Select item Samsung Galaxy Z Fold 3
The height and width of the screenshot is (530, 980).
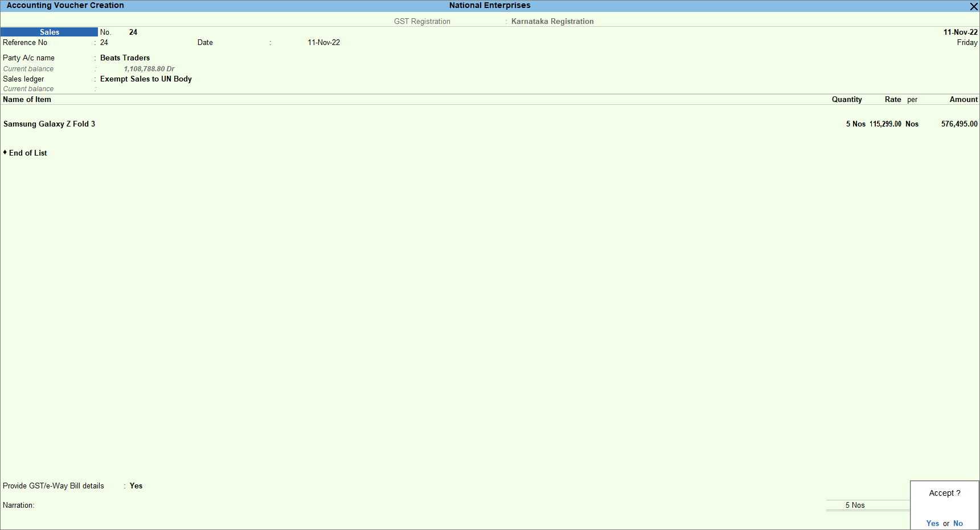tap(49, 124)
